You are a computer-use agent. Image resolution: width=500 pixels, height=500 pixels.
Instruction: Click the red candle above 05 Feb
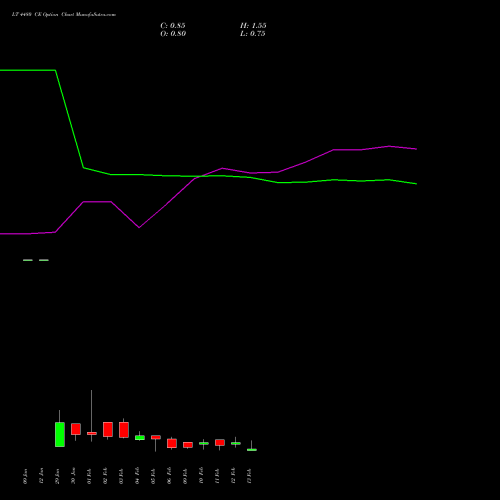pos(156,437)
